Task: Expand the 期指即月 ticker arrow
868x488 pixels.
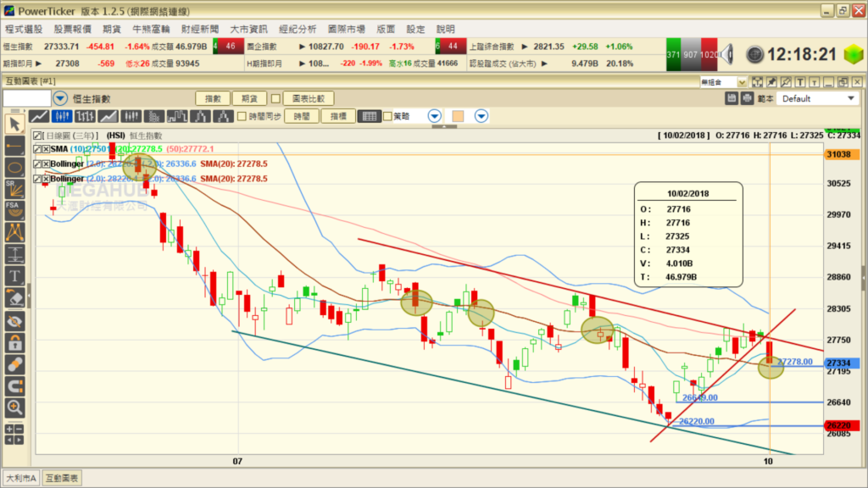Action: [x=38, y=64]
